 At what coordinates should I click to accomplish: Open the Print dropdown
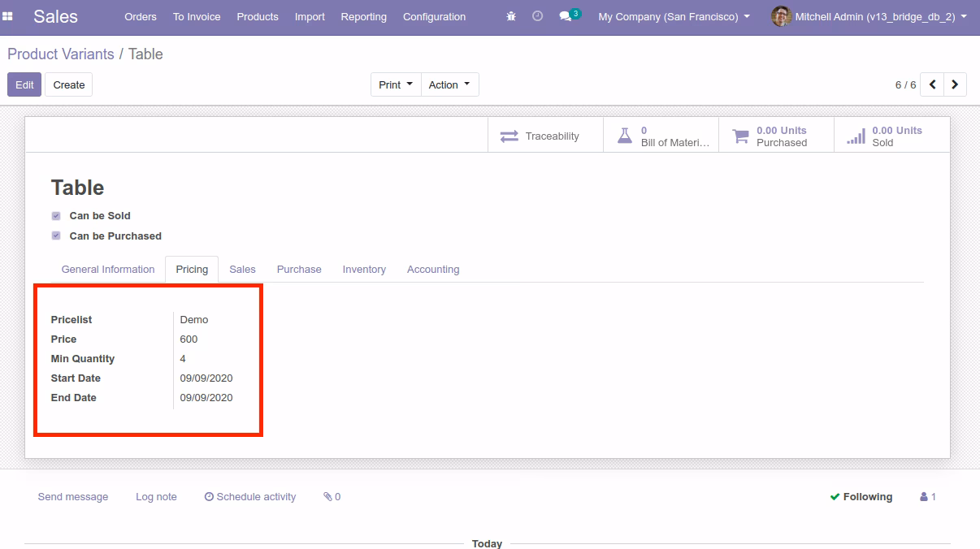tap(396, 84)
